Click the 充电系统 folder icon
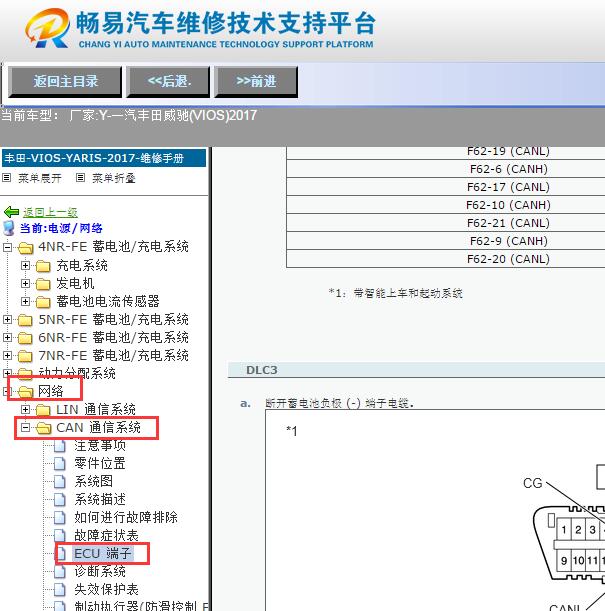The image size is (605, 611). (43, 266)
